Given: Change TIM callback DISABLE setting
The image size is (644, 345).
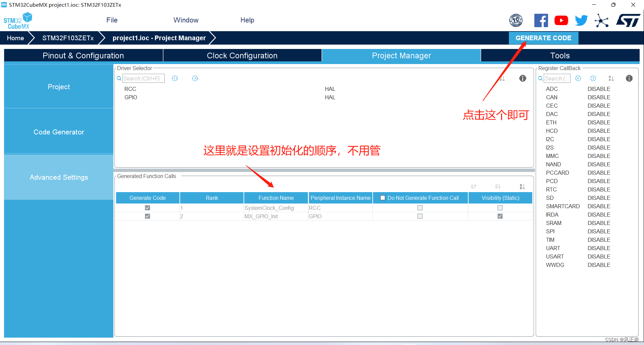Looking at the screenshot, I should 599,240.
